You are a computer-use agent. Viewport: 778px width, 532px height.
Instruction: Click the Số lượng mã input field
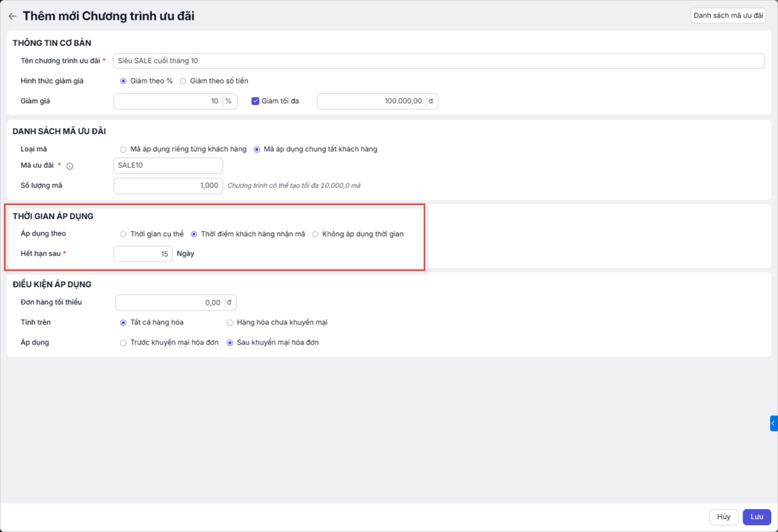pyautogui.click(x=167, y=185)
